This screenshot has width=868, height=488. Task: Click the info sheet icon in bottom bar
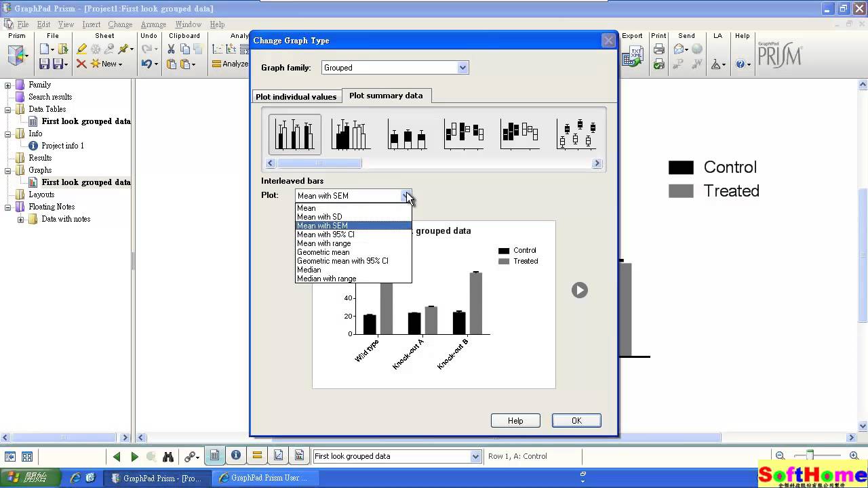236,456
